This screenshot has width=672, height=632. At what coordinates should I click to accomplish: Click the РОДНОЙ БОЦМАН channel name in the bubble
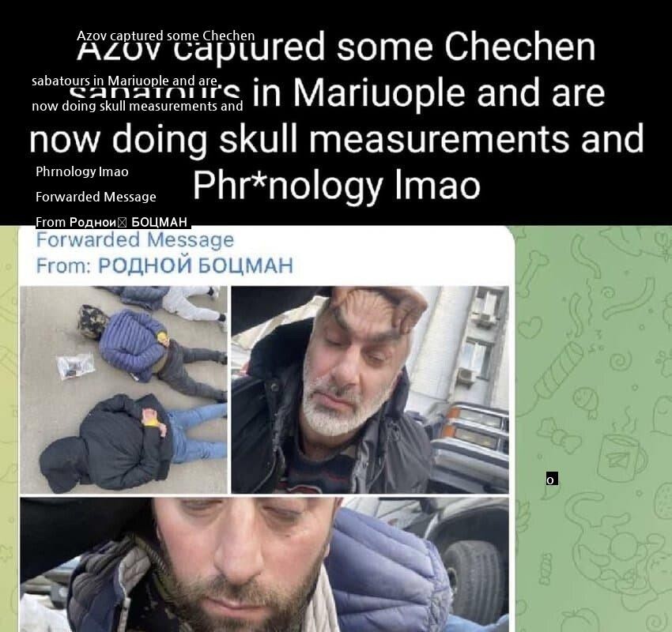tap(195, 265)
